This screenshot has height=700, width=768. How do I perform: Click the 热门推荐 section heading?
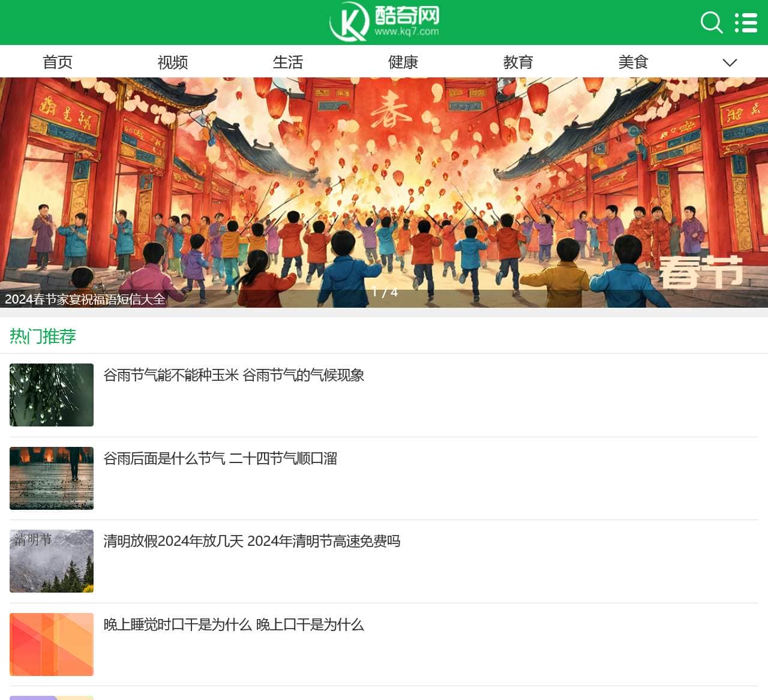coord(43,337)
